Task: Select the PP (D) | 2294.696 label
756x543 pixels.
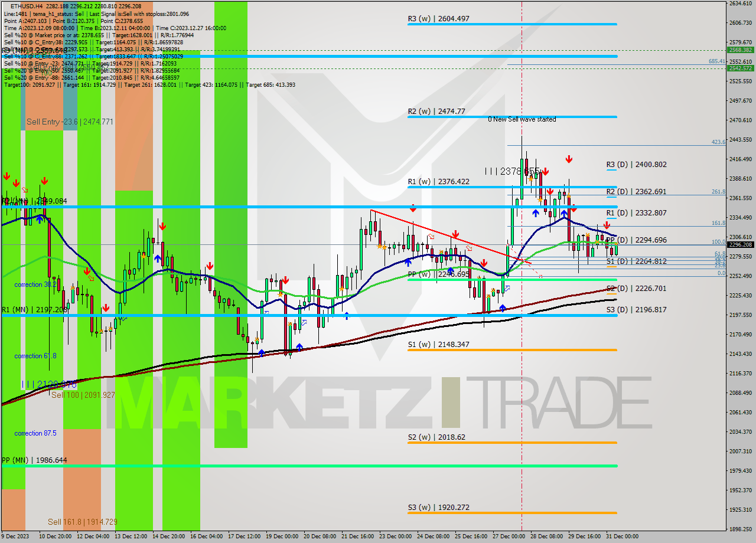Action: (636, 240)
